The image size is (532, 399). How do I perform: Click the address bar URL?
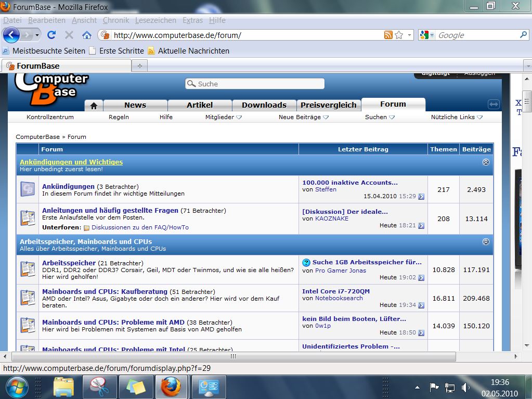coord(177,35)
